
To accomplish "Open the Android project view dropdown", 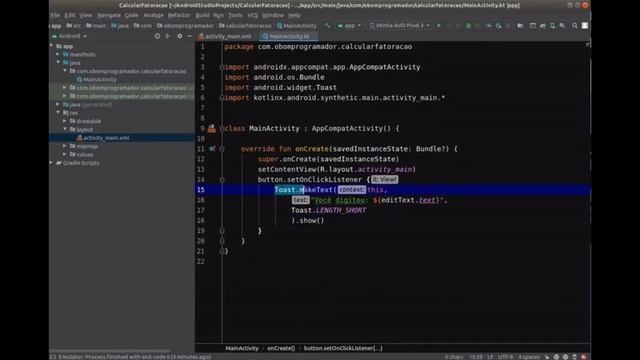I will (69, 36).
